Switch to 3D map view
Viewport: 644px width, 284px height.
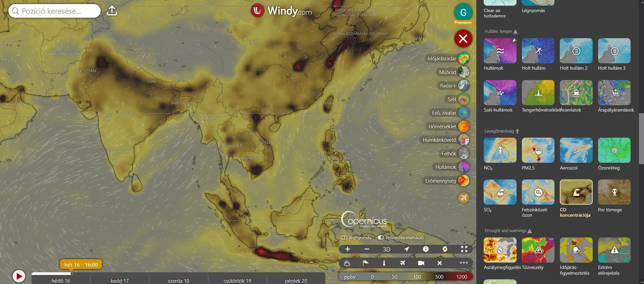click(386, 249)
